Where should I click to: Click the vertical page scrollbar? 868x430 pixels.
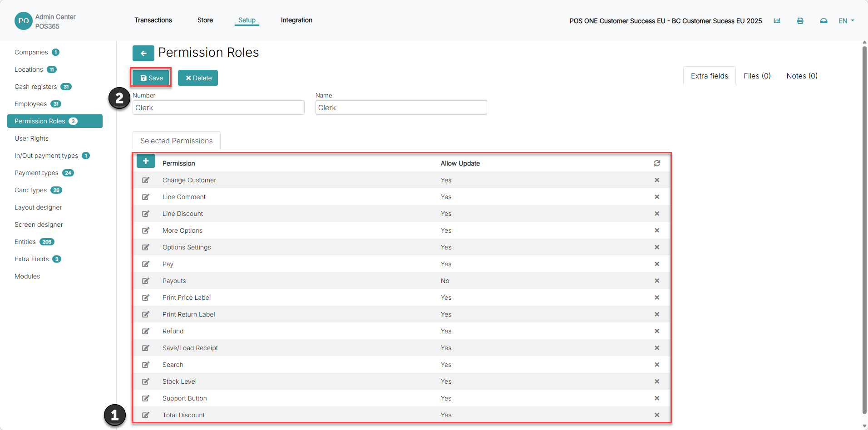click(x=864, y=230)
